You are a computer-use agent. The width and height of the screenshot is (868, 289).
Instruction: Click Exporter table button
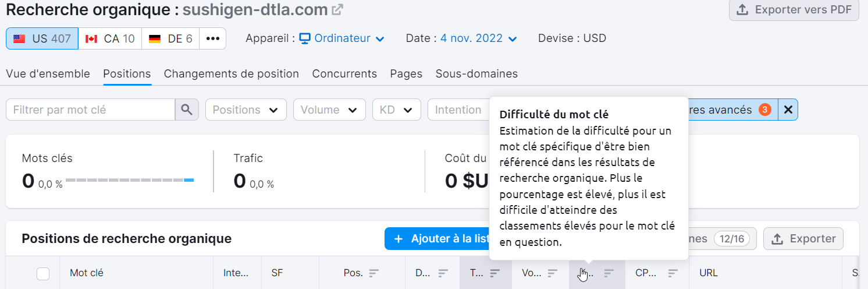pyautogui.click(x=803, y=239)
